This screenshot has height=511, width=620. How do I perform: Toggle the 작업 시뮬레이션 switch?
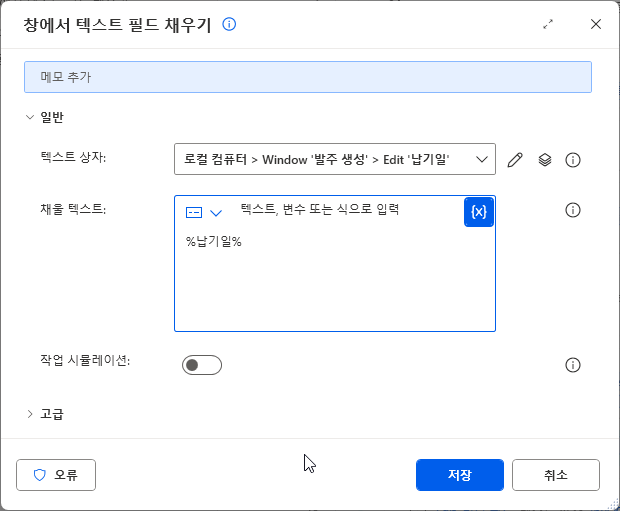(x=202, y=365)
